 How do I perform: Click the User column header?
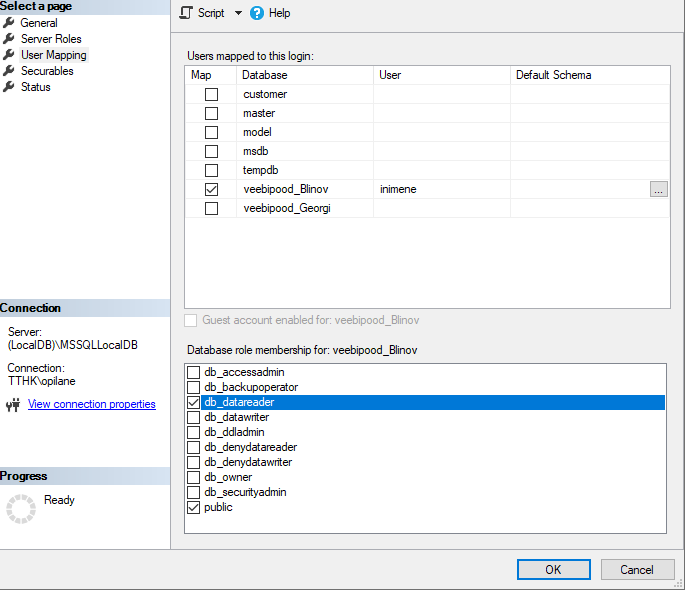(x=442, y=75)
